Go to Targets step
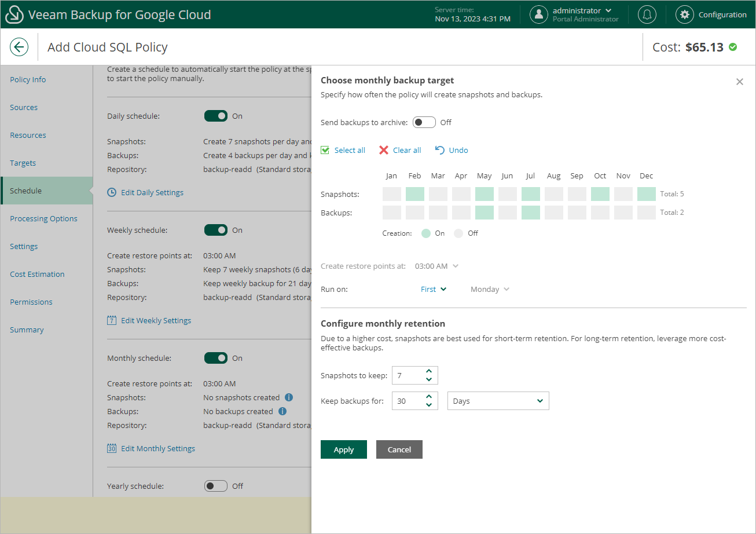Image resolution: width=756 pixels, height=534 pixels. coord(23,163)
